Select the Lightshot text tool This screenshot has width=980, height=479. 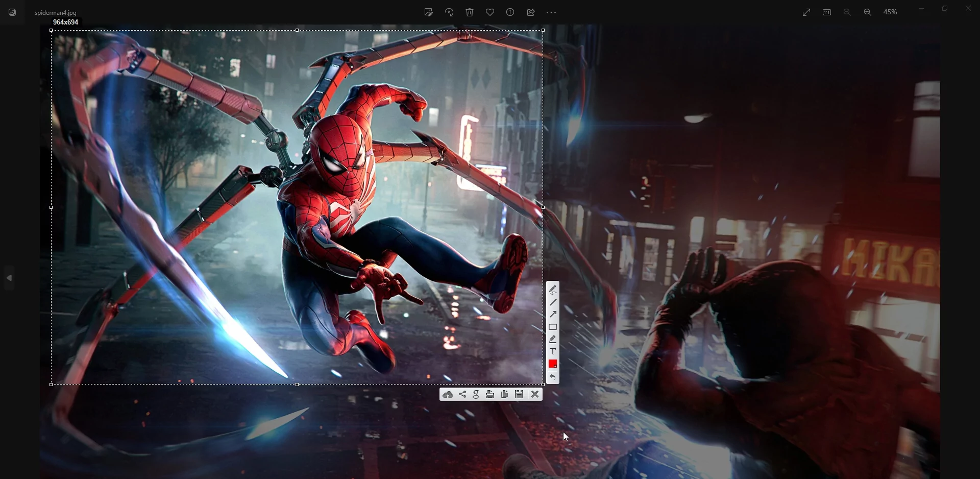click(553, 352)
